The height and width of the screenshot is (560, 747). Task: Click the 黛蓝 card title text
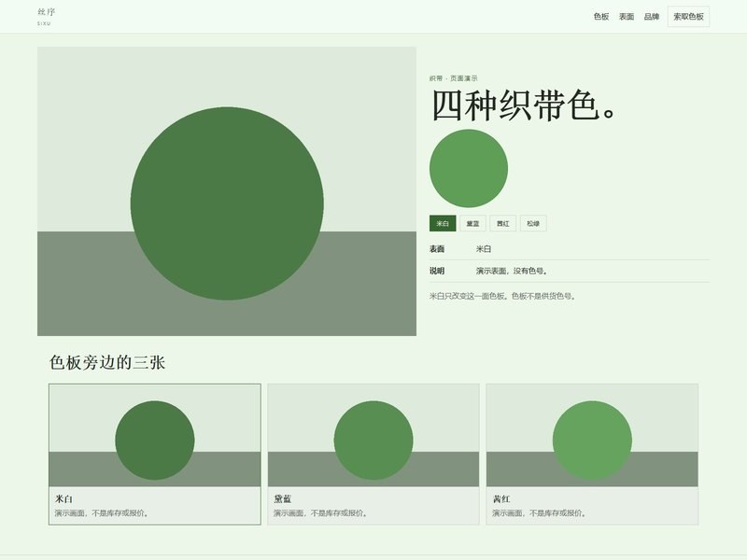pyautogui.click(x=283, y=499)
